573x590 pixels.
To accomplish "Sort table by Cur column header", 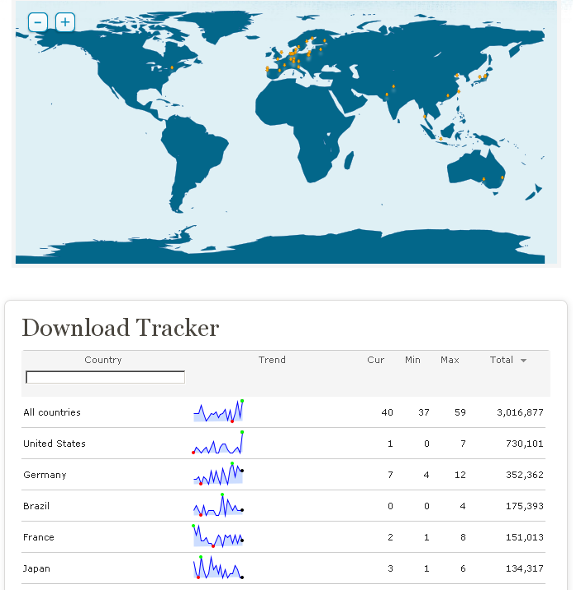I will (375, 360).
